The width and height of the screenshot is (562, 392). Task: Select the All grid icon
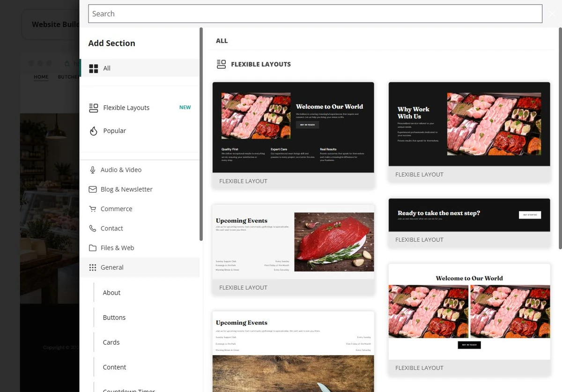point(93,68)
